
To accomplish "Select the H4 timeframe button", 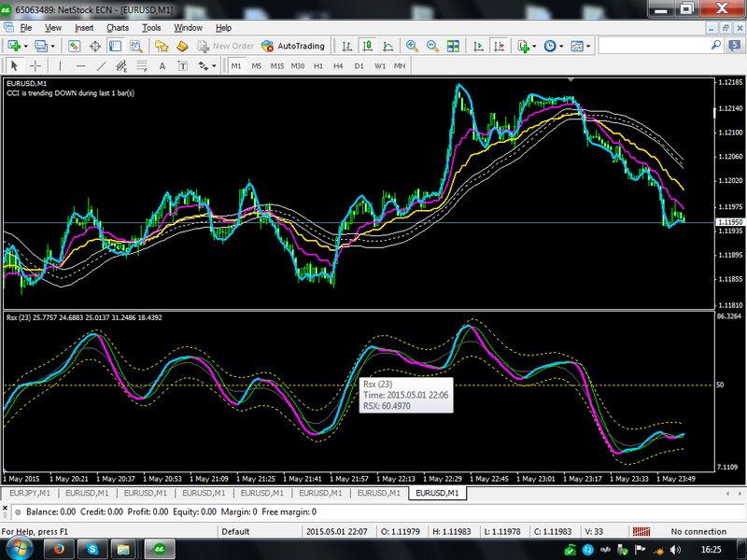I will pyautogui.click(x=338, y=66).
